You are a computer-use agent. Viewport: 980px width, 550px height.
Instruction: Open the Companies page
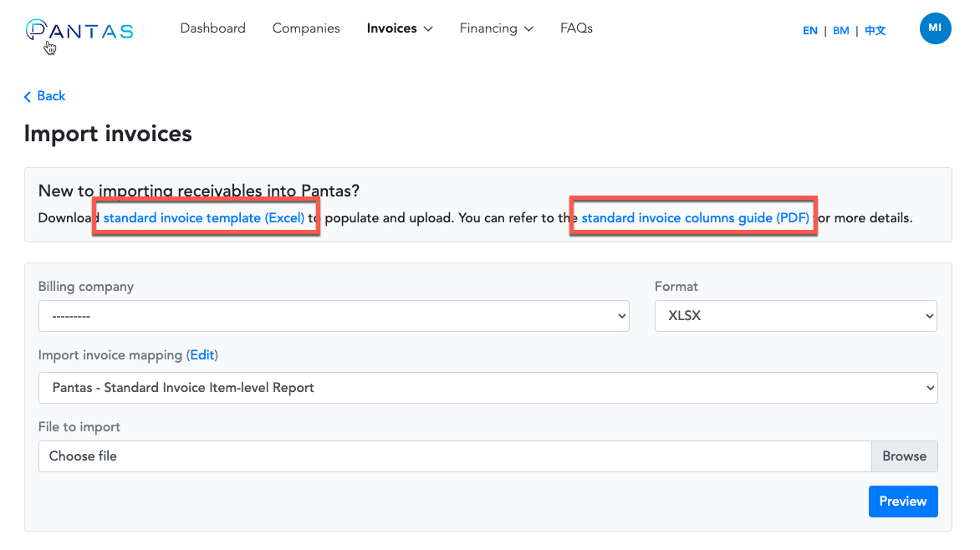point(306,28)
